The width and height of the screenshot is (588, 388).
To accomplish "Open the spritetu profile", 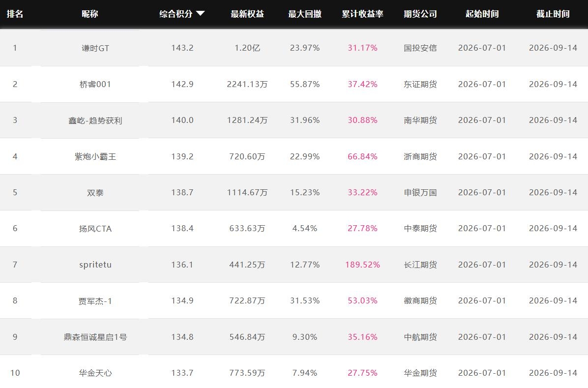I will 95,265.
